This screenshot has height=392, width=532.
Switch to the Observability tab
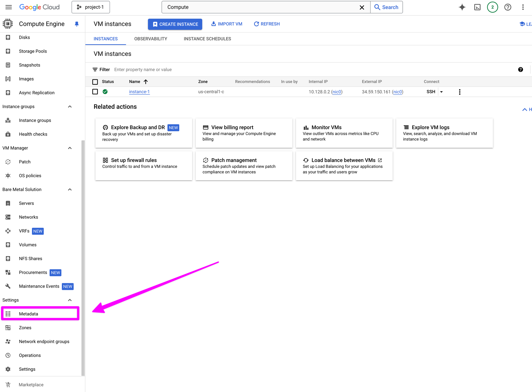tap(151, 39)
